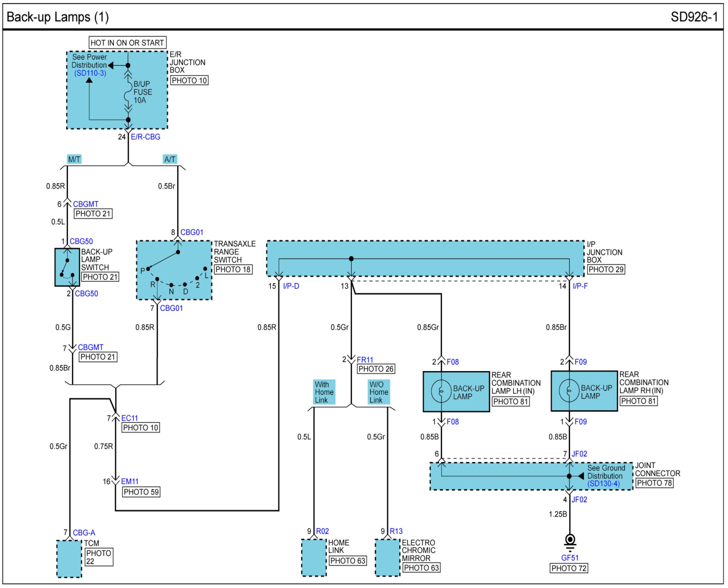
Task: Select the LH back-up lamp bulb symbol
Action: tap(441, 391)
